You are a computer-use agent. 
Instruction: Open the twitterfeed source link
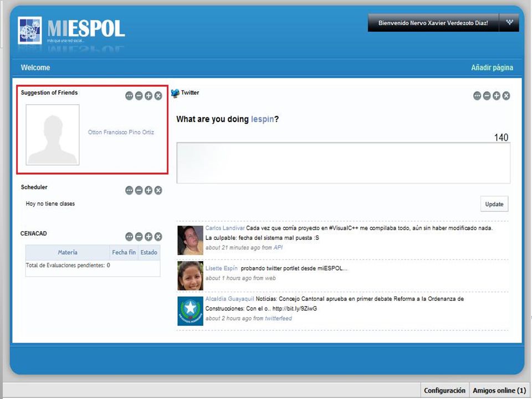278,318
